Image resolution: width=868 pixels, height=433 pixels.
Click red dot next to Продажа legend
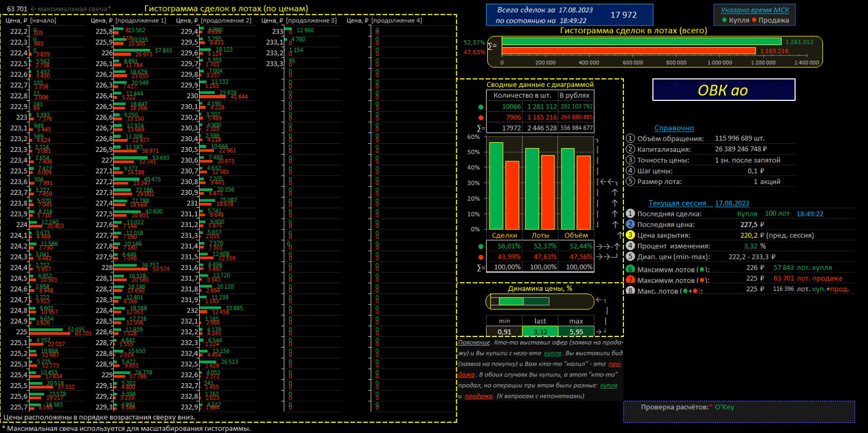(754, 20)
